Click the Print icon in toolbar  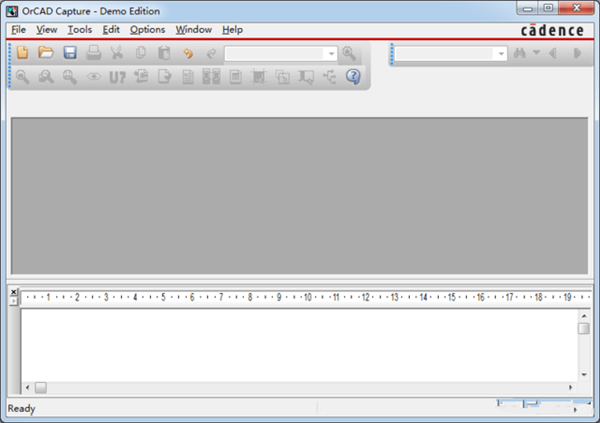click(93, 53)
